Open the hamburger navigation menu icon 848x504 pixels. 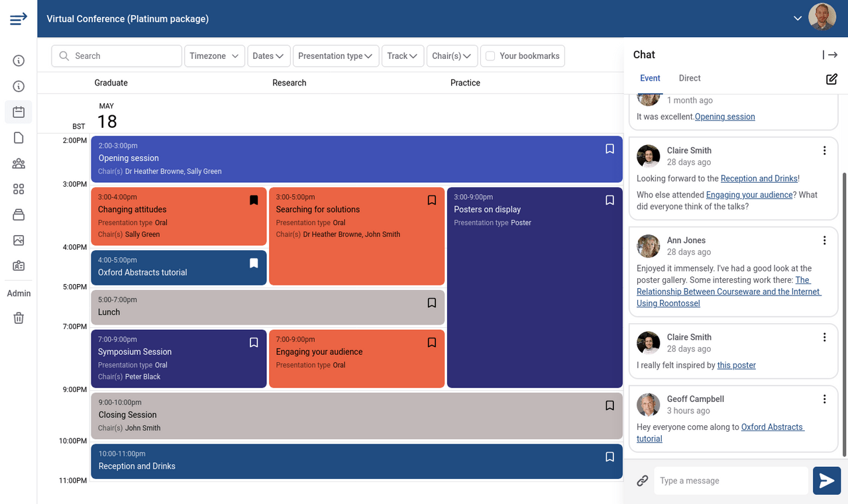click(x=19, y=19)
